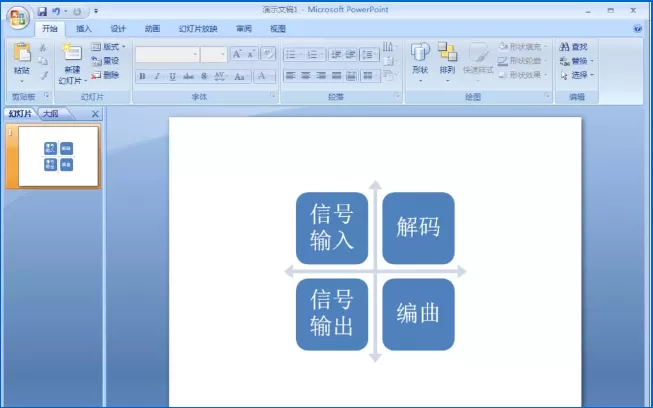The width and height of the screenshot is (653, 408).
Task: Close the slide thumbnail pane
Action: (x=95, y=114)
